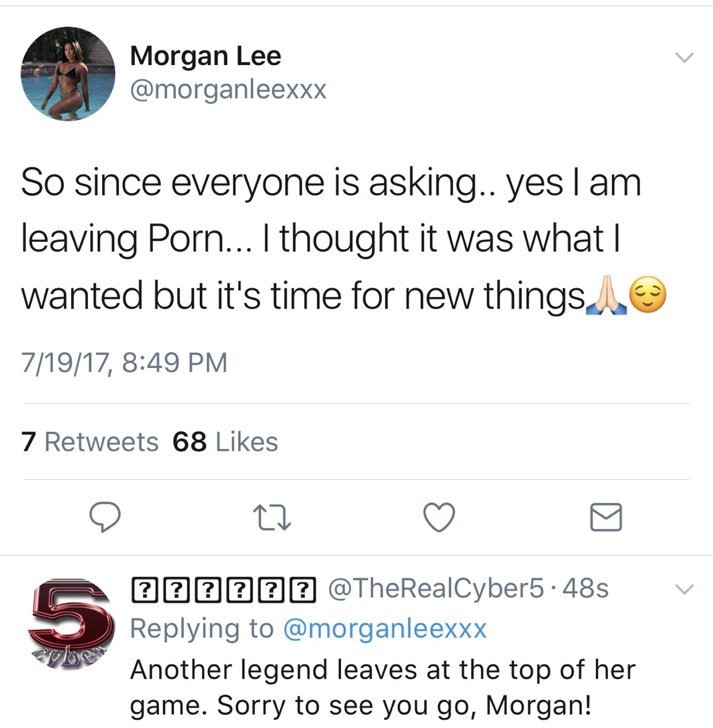Click the main tweet text about leaving

322,238
